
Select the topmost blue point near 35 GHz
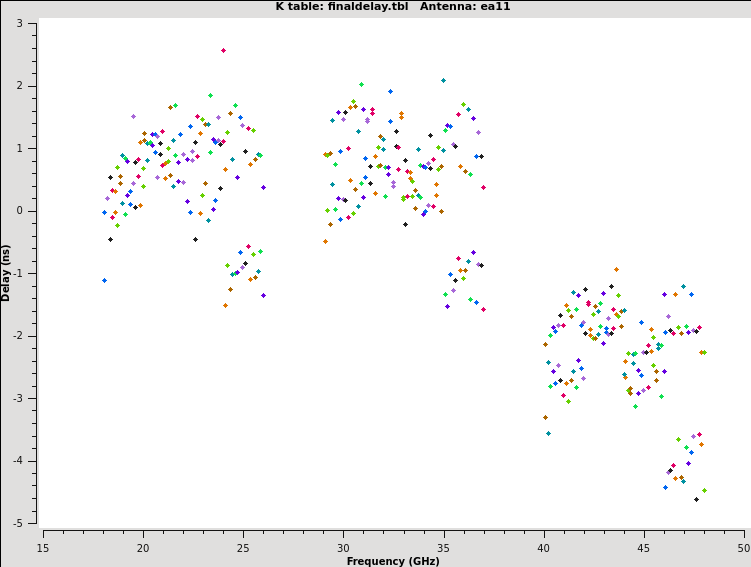point(443,80)
